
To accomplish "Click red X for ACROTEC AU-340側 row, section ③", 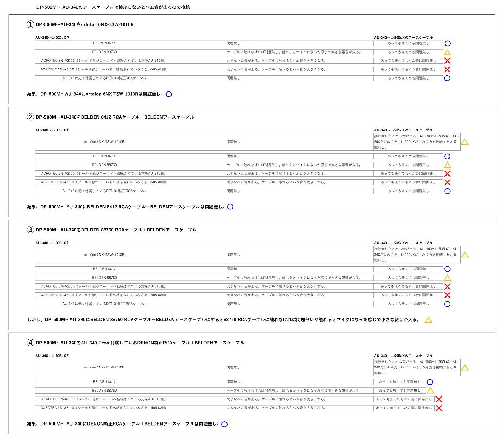I will tap(447, 287).
